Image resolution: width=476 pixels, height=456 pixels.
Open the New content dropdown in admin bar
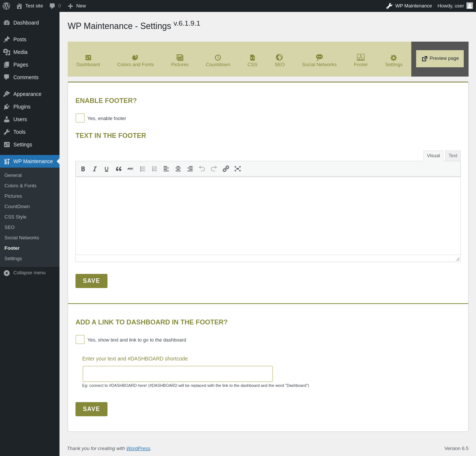[77, 6]
